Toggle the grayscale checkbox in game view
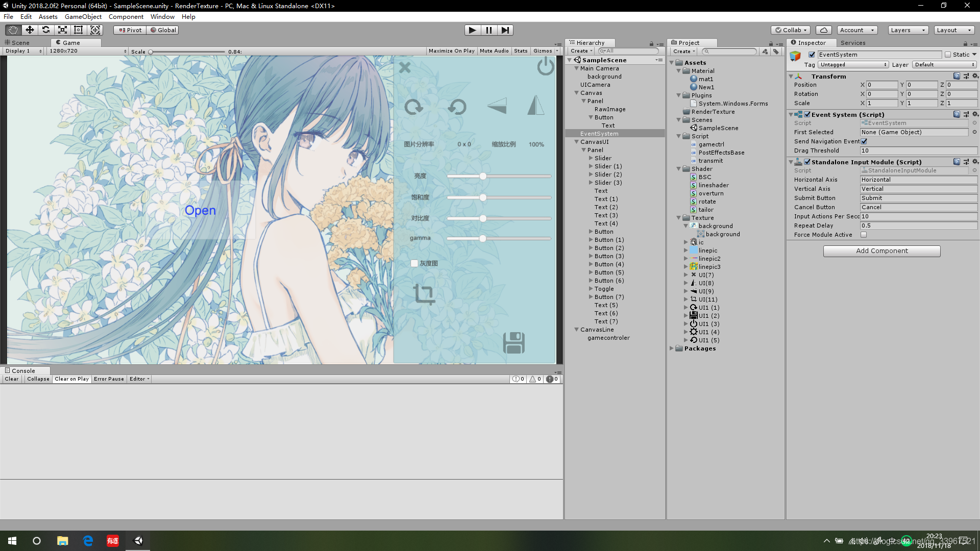The height and width of the screenshot is (551, 980). pyautogui.click(x=414, y=263)
